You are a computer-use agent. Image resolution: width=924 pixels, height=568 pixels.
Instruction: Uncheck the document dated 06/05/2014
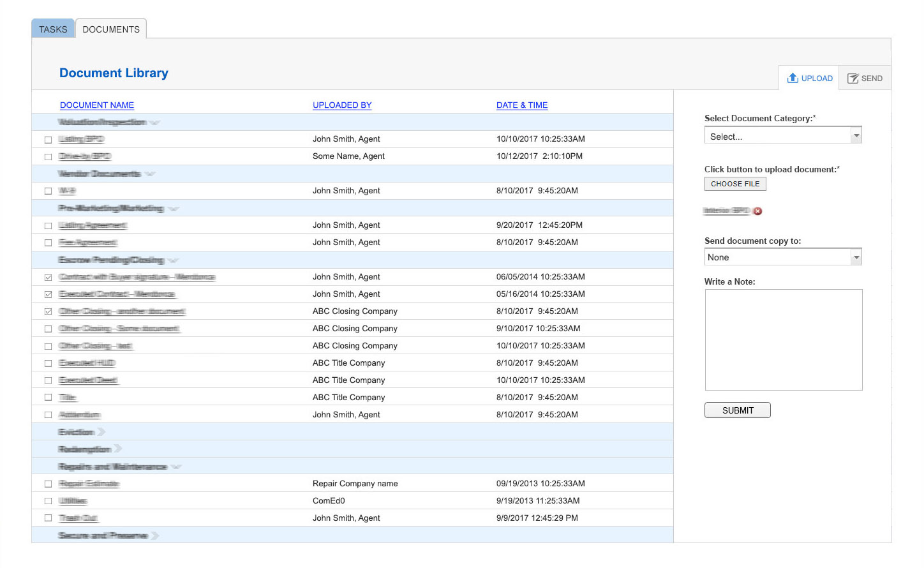tap(48, 277)
